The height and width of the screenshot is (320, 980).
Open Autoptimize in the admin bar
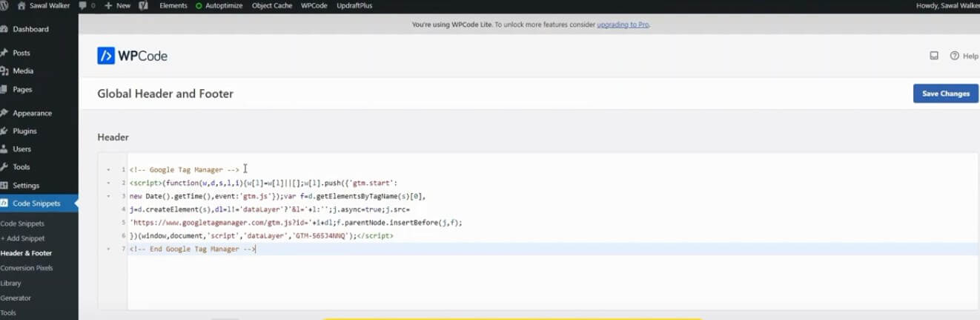point(220,5)
